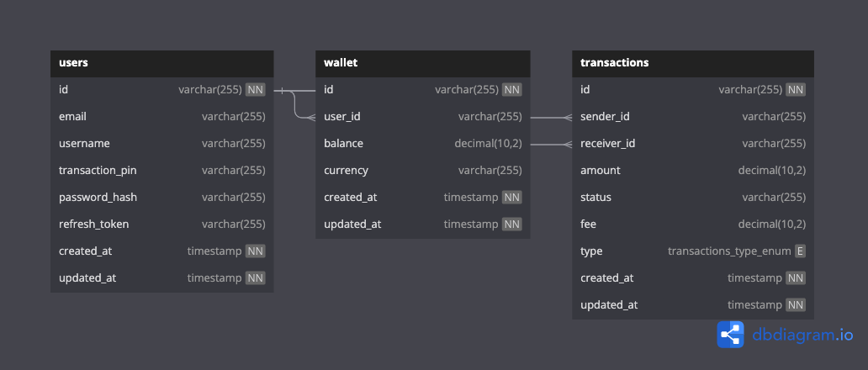Image resolution: width=868 pixels, height=370 pixels.
Task: Select amount column in transactions
Action: (692, 171)
